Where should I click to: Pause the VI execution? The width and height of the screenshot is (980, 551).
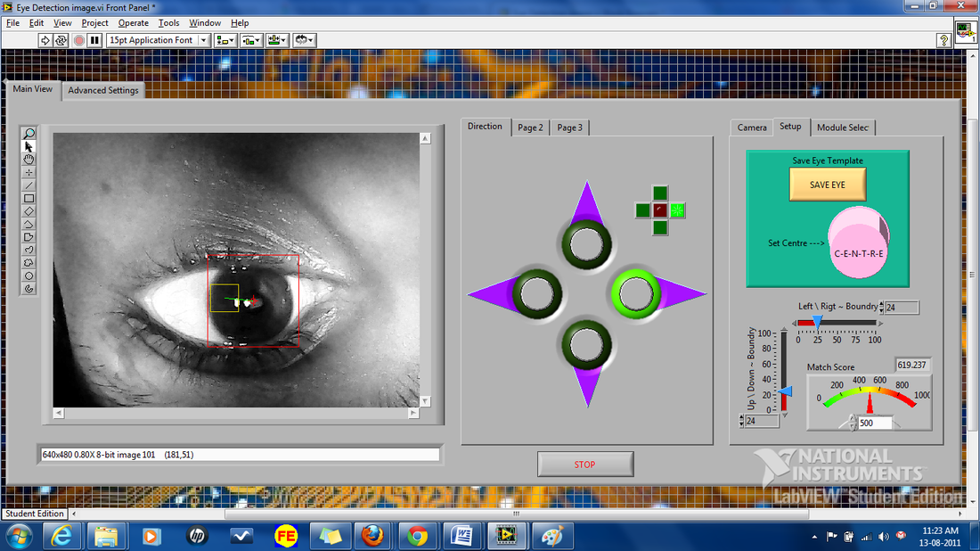tap(94, 40)
